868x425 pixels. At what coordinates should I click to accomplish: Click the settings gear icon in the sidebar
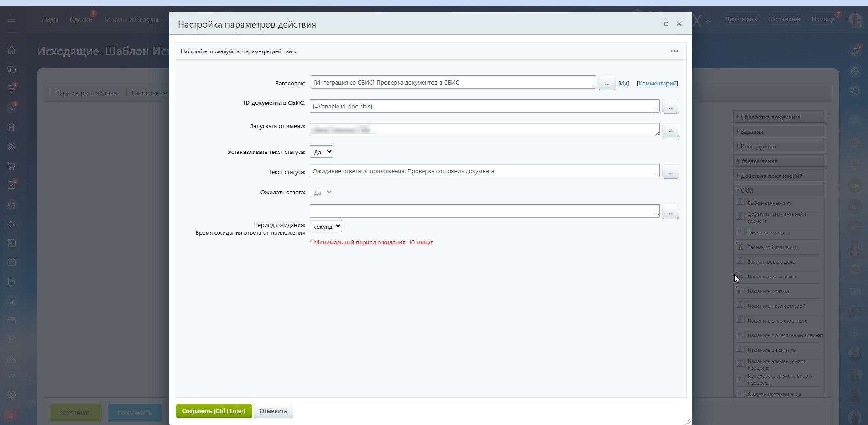[11, 395]
